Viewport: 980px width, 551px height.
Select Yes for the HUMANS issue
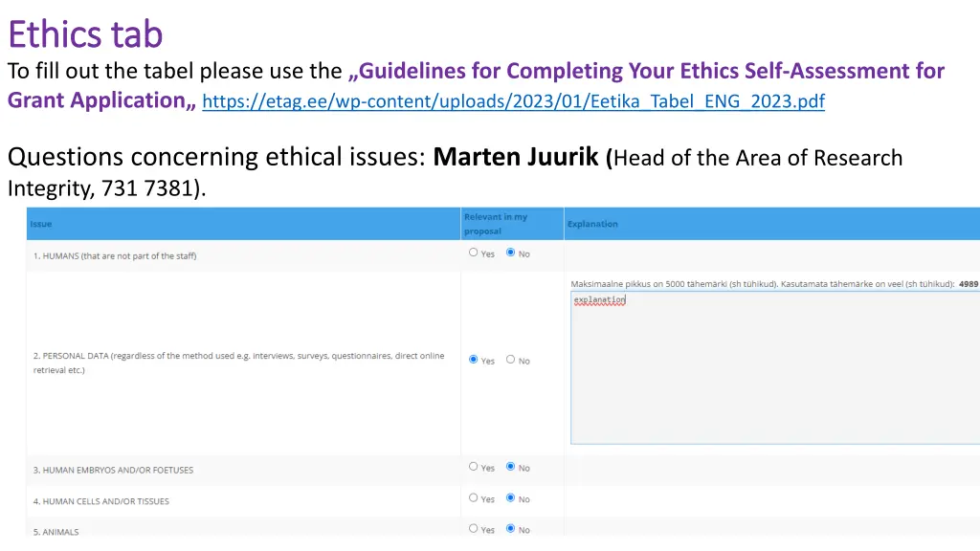click(474, 253)
